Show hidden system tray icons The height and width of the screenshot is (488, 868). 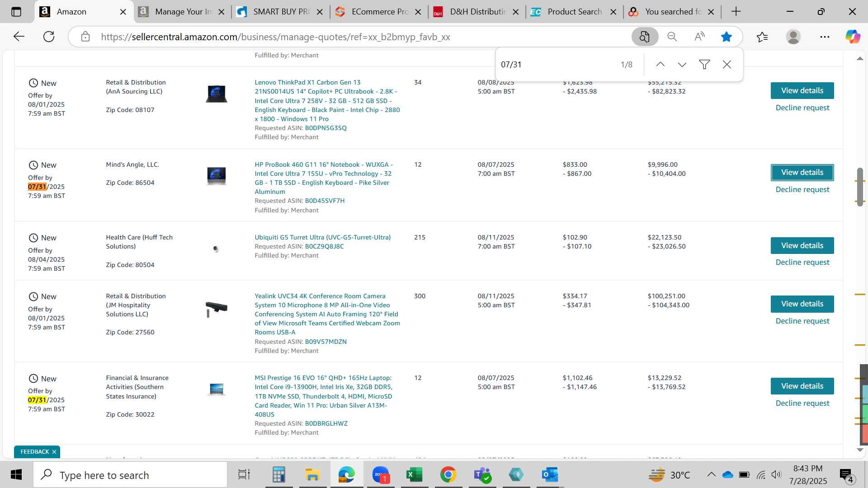711,474
